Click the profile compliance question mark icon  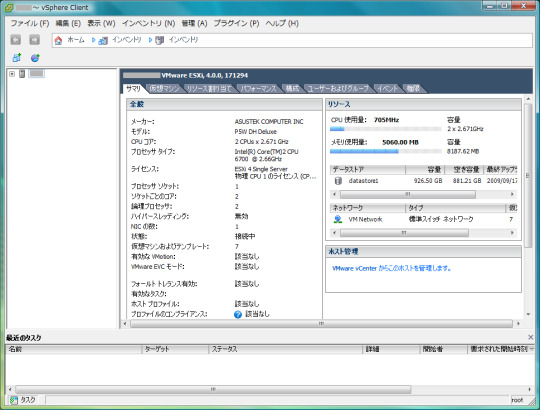coord(238,314)
